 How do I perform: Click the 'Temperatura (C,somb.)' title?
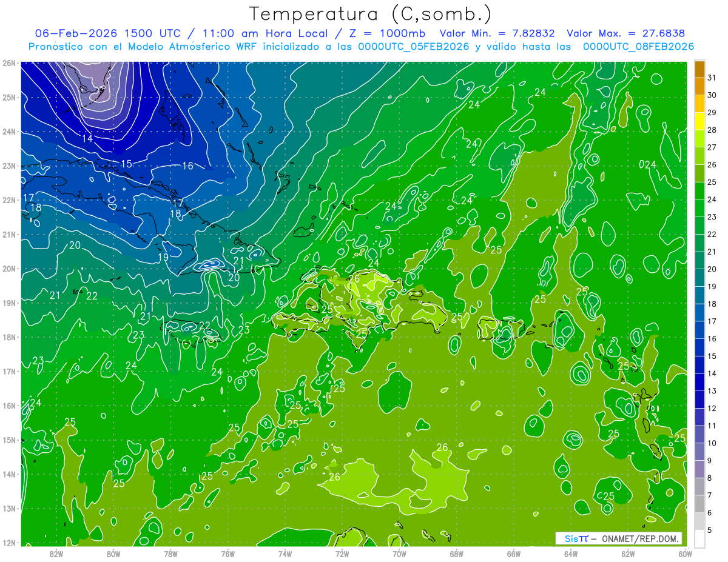[x=371, y=14]
